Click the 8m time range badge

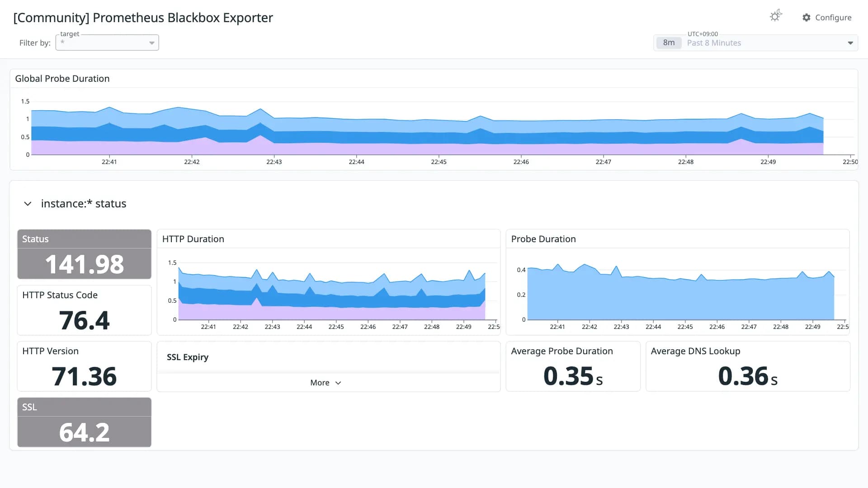(669, 43)
